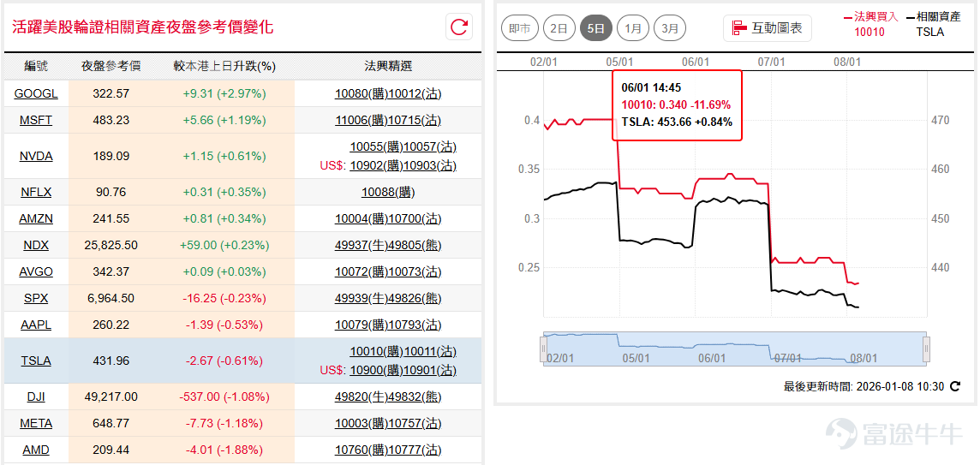This screenshot has height=465, width=980.
Task: Open GOOGL put warrant 10012
Action: [x=415, y=93]
